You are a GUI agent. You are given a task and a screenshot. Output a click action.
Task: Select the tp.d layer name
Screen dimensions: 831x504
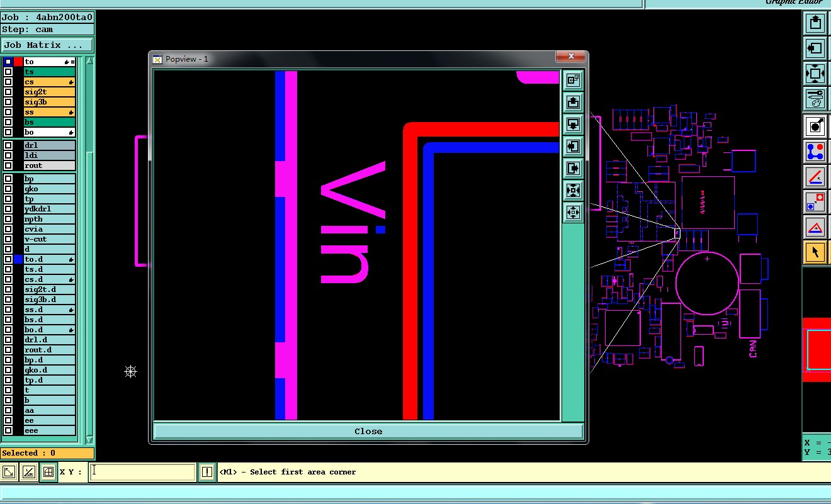coord(50,380)
